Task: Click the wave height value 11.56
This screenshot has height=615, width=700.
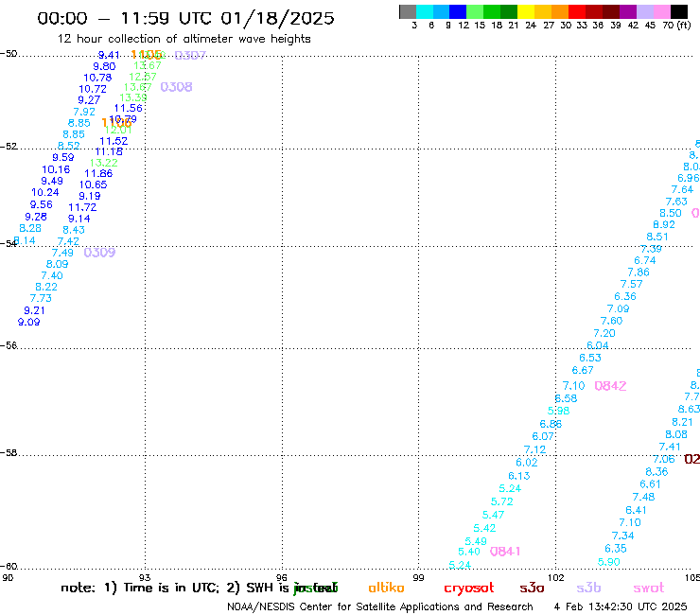Action: click(x=128, y=108)
